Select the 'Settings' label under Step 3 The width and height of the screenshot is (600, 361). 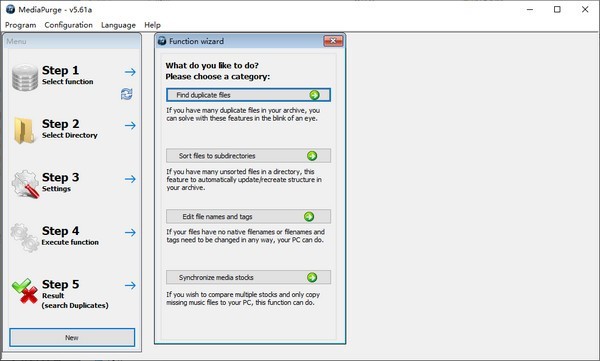tap(56, 189)
